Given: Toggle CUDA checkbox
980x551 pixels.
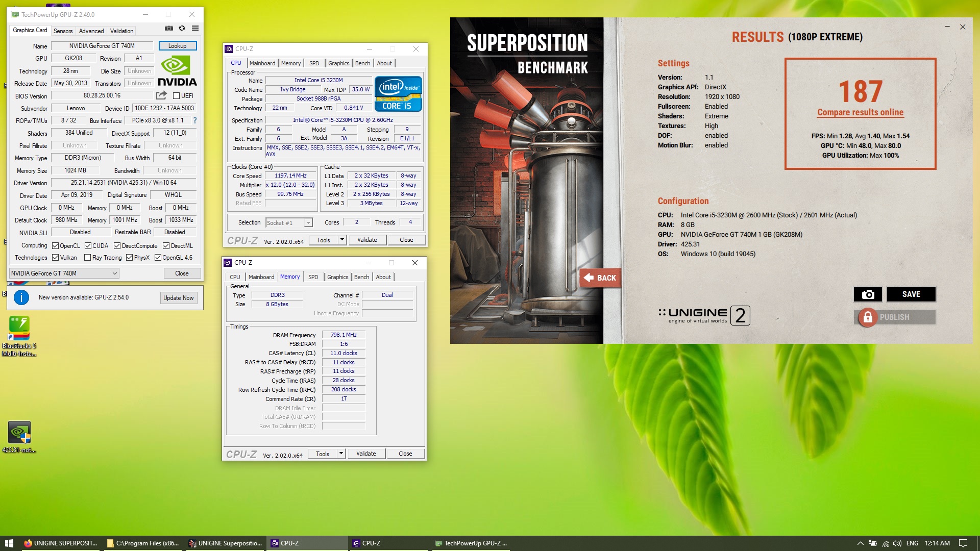Looking at the screenshot, I should click(x=88, y=246).
